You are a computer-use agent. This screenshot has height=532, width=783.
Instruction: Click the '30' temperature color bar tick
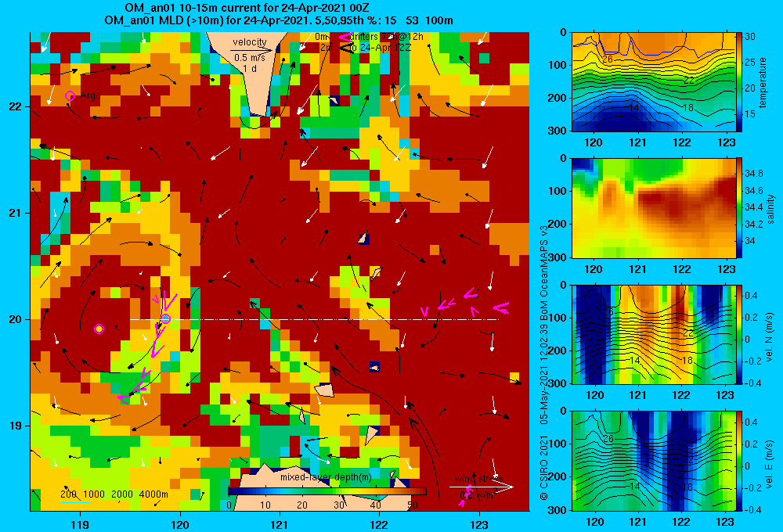(750, 37)
